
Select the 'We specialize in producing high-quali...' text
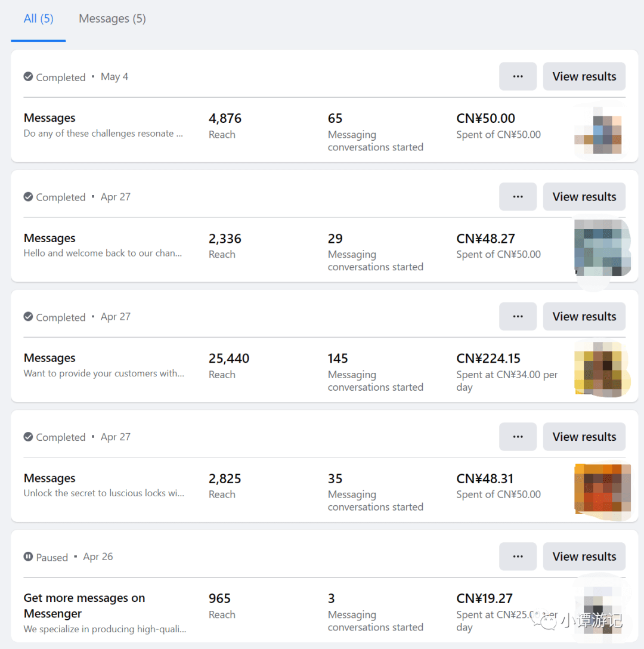coord(105,629)
